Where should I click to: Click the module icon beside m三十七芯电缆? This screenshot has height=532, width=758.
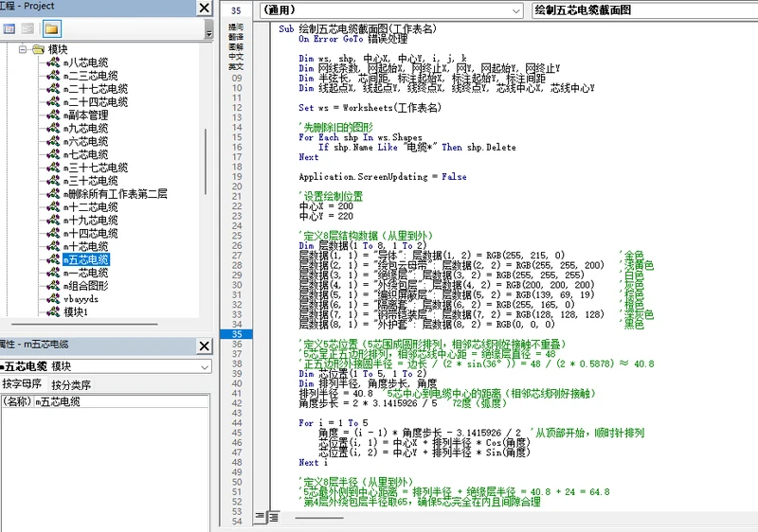(x=53, y=167)
